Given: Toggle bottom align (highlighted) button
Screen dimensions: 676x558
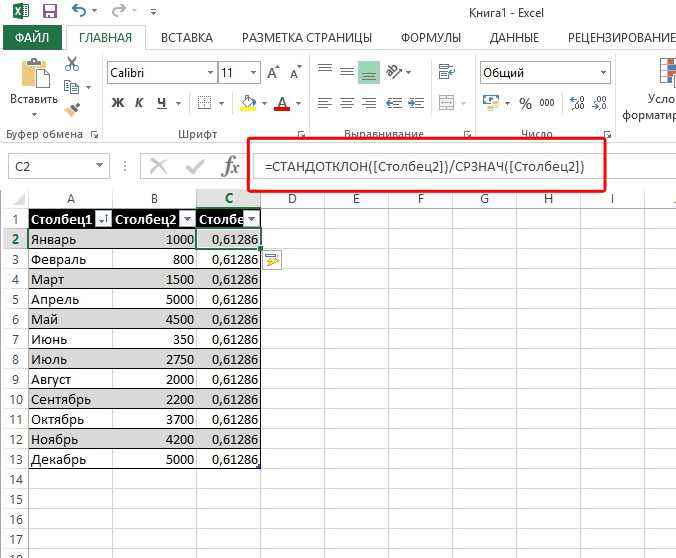Looking at the screenshot, I should click(369, 72).
